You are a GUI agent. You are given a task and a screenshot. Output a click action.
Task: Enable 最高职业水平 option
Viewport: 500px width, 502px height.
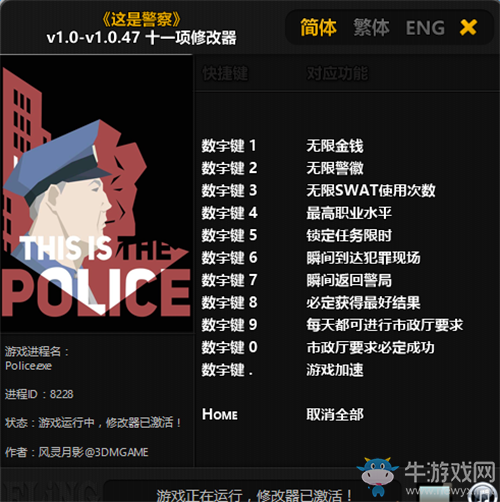[349, 213]
